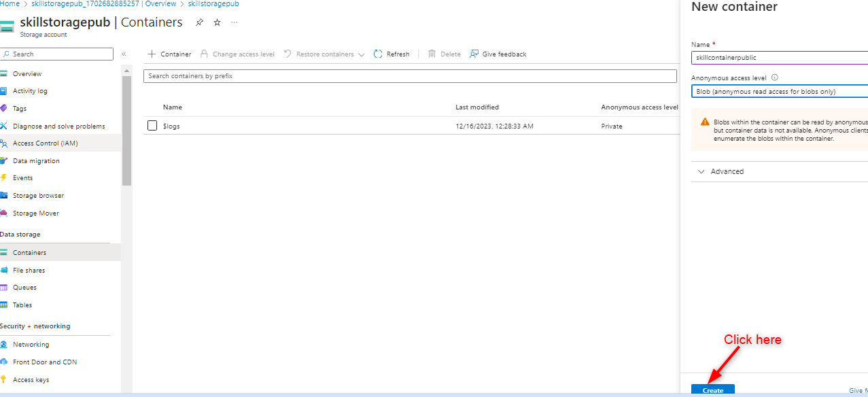868x397 pixels.
Task: Click the Storage browser icon
Action: 4,195
